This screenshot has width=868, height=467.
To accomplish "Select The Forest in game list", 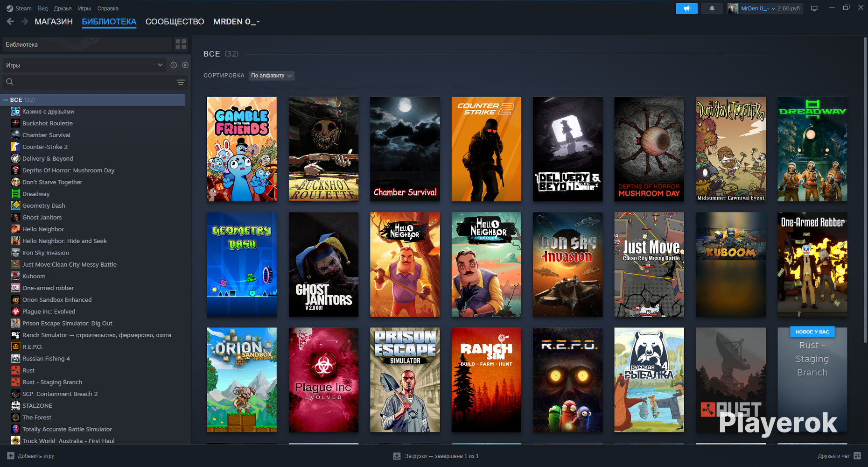I will [x=37, y=417].
